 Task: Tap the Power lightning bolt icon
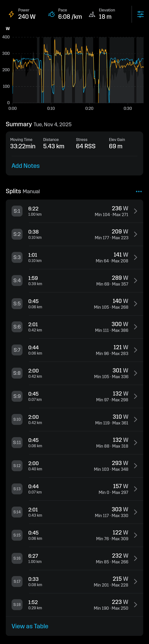pyautogui.click(x=11, y=14)
